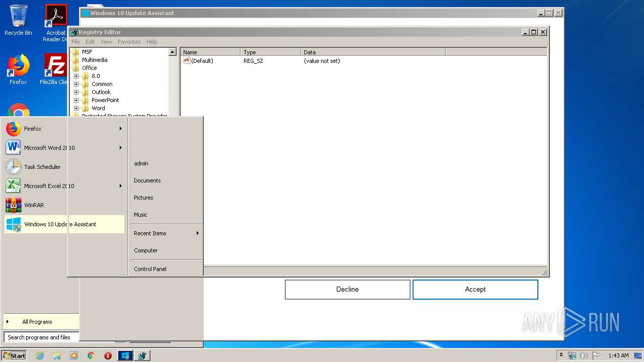The width and height of the screenshot is (644, 362).
Task: Open the Favorites menu in Registry Editor
Action: pos(129,42)
